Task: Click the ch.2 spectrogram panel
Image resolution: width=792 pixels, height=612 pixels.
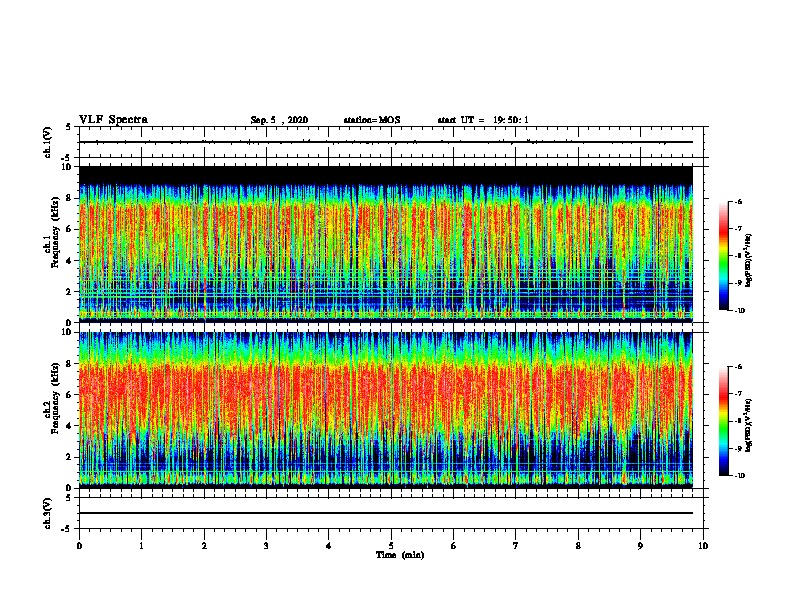Action: point(386,410)
